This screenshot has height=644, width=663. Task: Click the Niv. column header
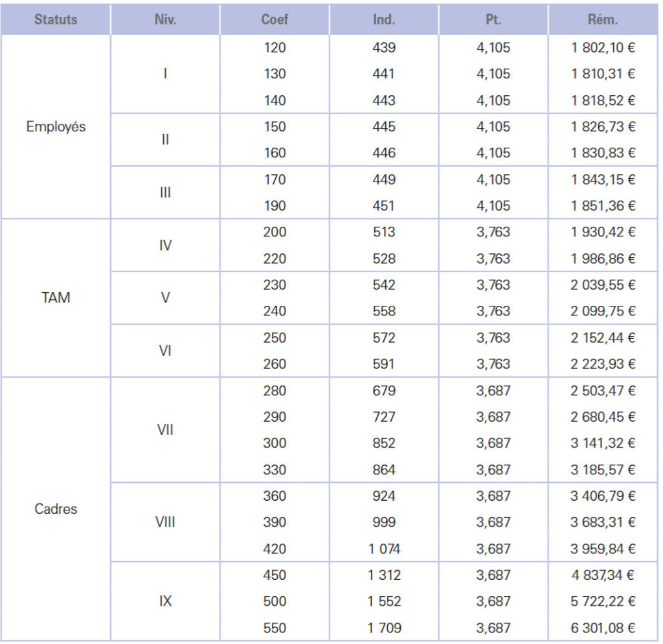pyautogui.click(x=165, y=19)
